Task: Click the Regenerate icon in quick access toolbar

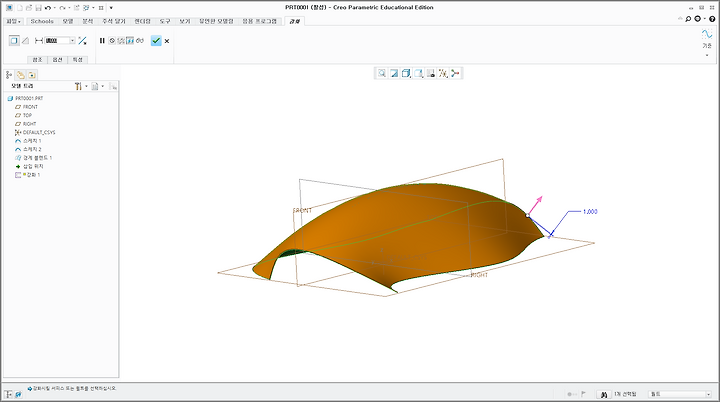Action: point(77,8)
